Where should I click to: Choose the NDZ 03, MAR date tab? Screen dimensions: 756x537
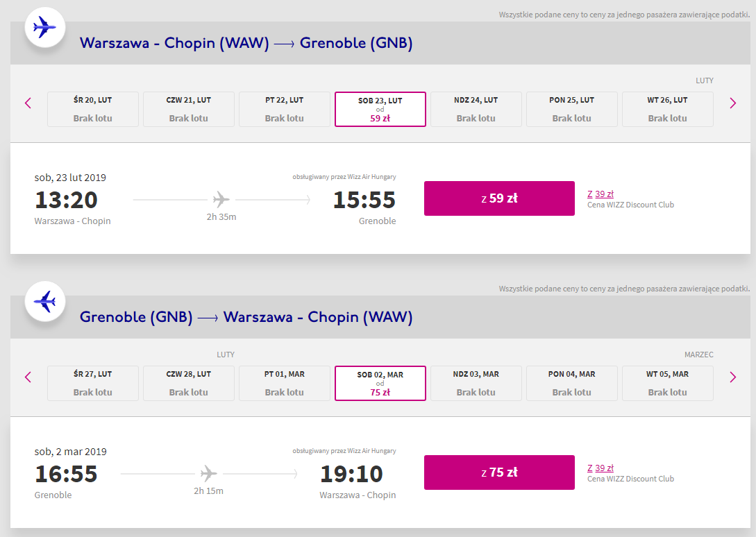[x=476, y=383]
